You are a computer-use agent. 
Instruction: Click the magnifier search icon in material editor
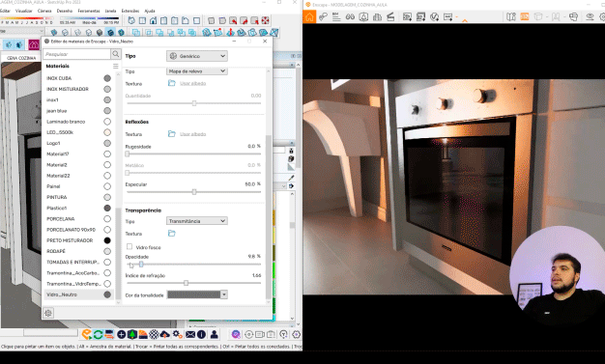click(x=115, y=54)
